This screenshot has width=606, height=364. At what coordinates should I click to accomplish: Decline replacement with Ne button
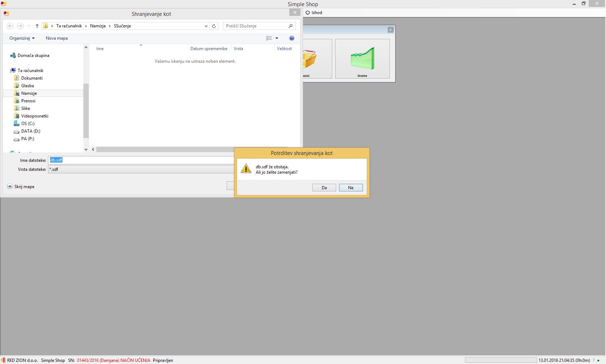351,188
